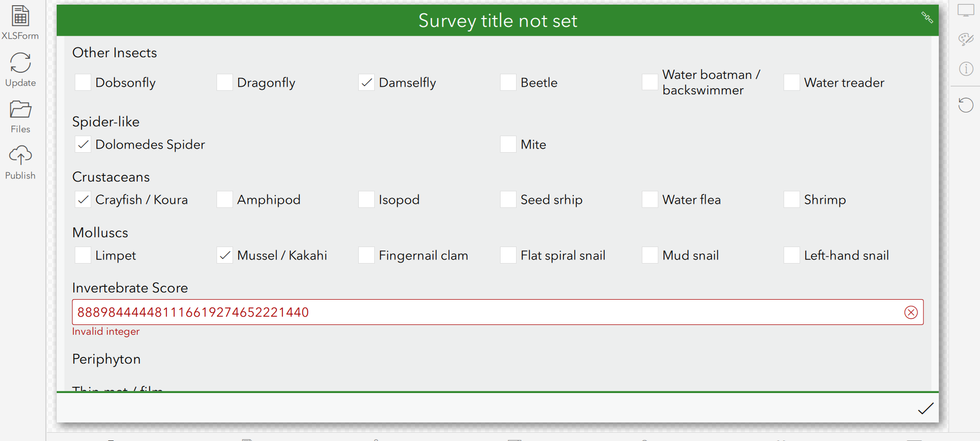Open the XLSForm spreadsheet icon
980x441 pixels.
[x=20, y=17]
